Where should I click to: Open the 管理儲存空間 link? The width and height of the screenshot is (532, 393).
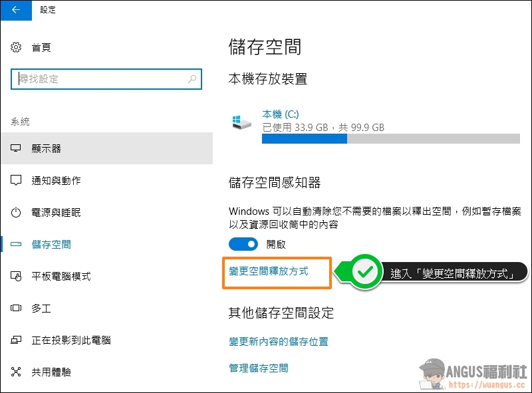click(259, 368)
